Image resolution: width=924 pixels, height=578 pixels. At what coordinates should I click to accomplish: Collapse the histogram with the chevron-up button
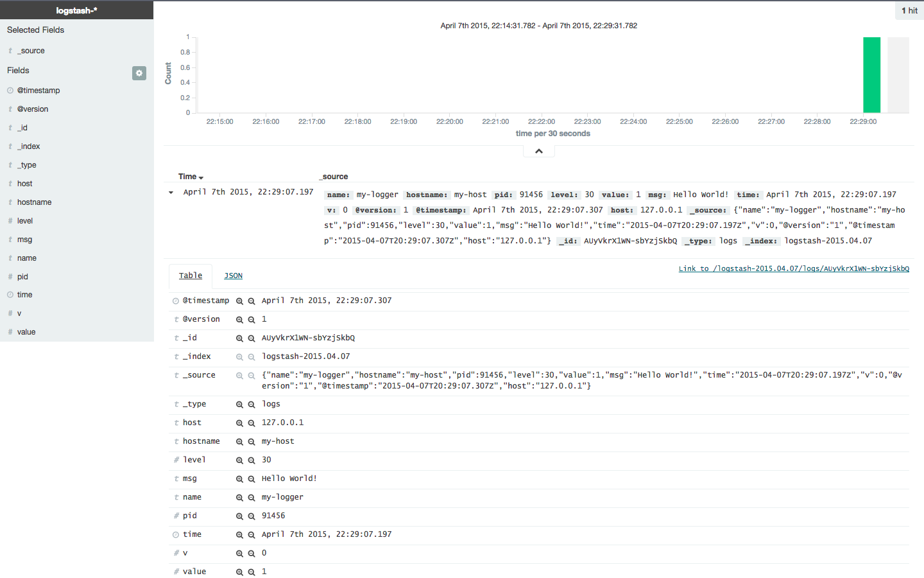539,151
